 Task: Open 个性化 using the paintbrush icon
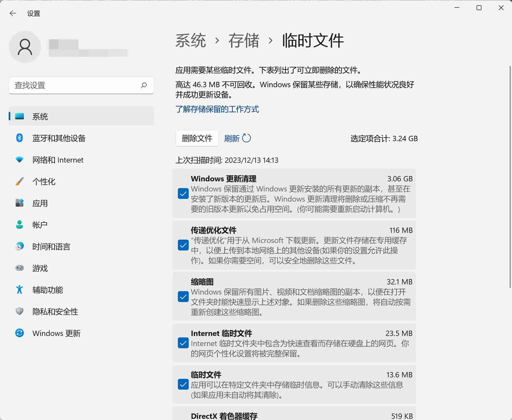click(x=19, y=181)
